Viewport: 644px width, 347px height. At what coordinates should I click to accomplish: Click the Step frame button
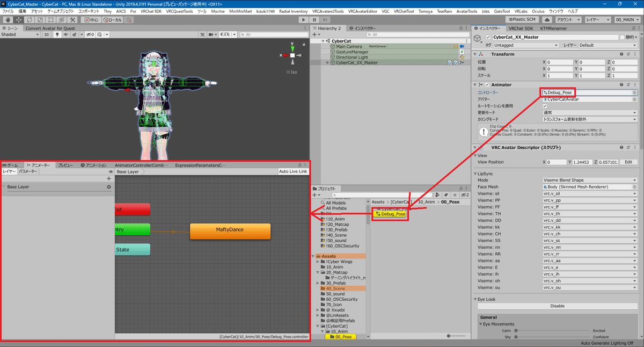[326, 19]
